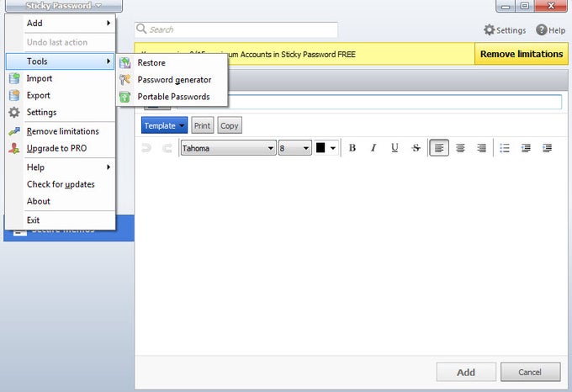Open the text color dropdown arrow
572x392 pixels.
click(x=333, y=148)
